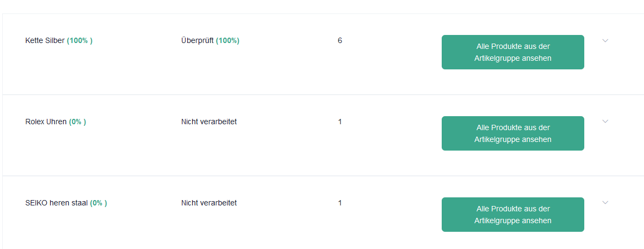Click the Überprüft status label
644x249 pixels.
pyautogui.click(x=197, y=41)
